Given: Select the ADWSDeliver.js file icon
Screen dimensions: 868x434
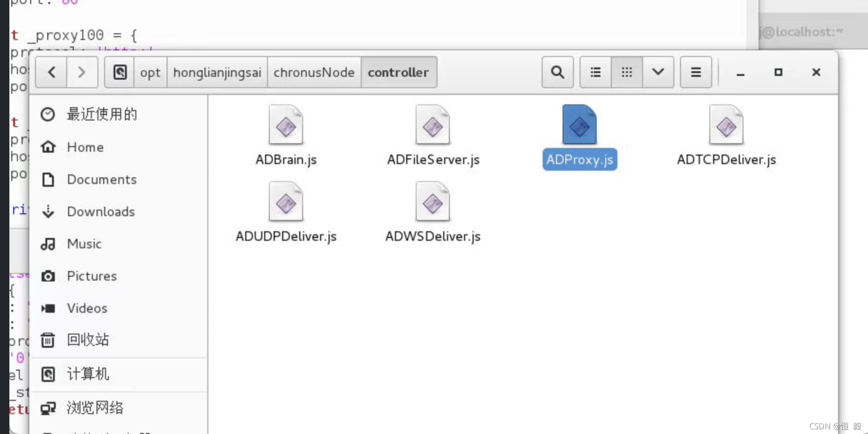Looking at the screenshot, I should pyautogui.click(x=433, y=202).
